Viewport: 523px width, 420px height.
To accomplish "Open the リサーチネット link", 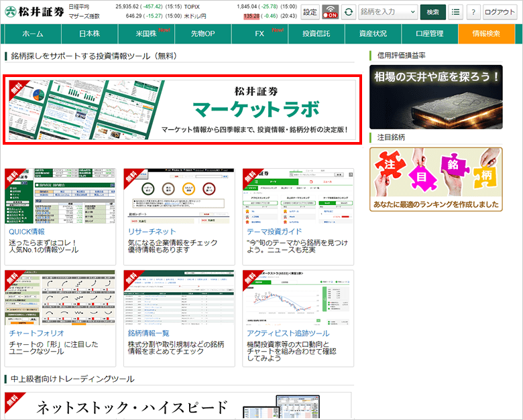I will [x=152, y=232].
